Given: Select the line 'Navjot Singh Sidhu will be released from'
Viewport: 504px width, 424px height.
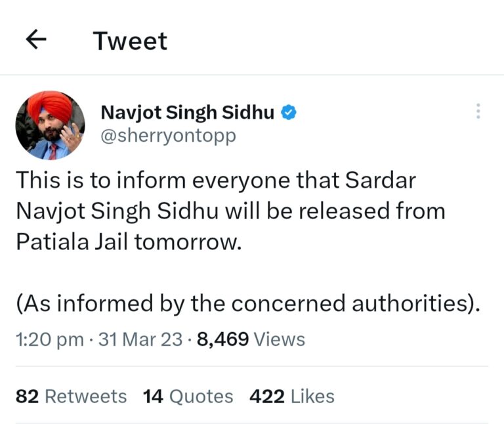Looking at the screenshot, I should click(230, 211).
